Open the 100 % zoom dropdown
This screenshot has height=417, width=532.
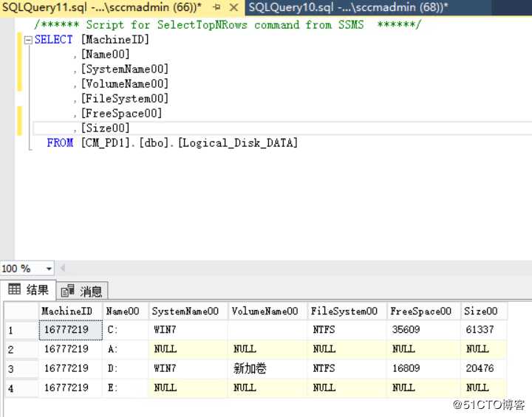point(50,269)
